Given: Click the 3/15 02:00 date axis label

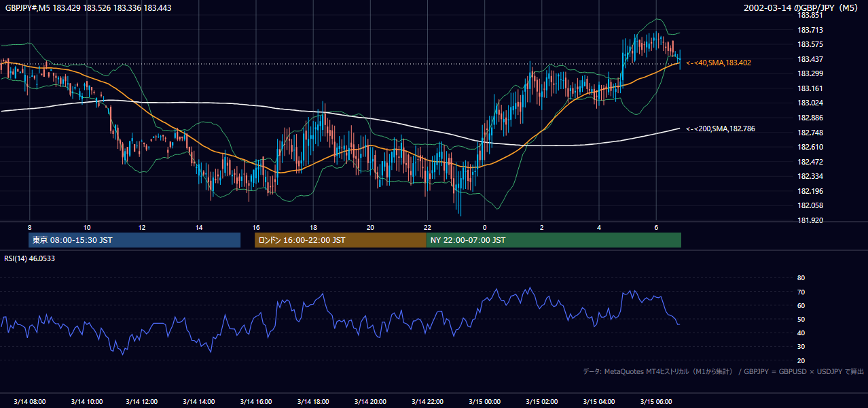Looking at the screenshot, I should pyautogui.click(x=541, y=401).
